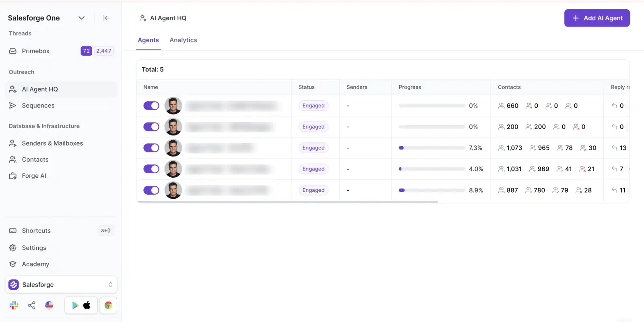Click the 7.3% progress bar

point(432,148)
